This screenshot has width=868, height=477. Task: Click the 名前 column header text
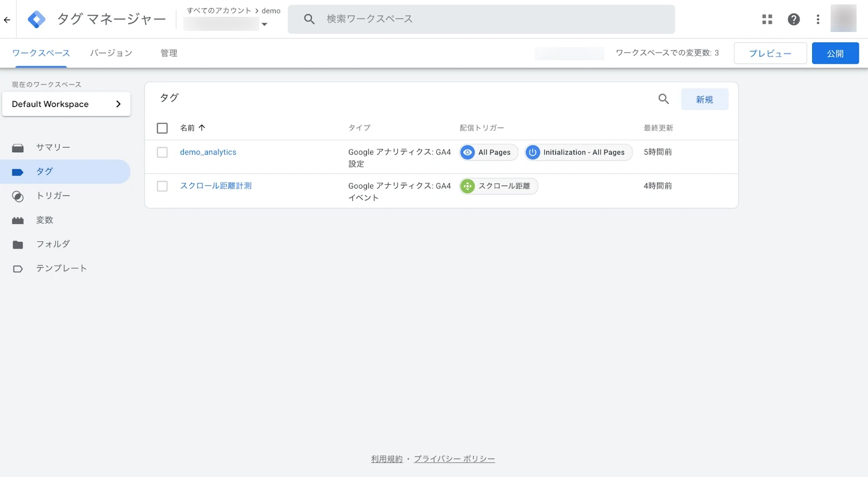coord(187,128)
